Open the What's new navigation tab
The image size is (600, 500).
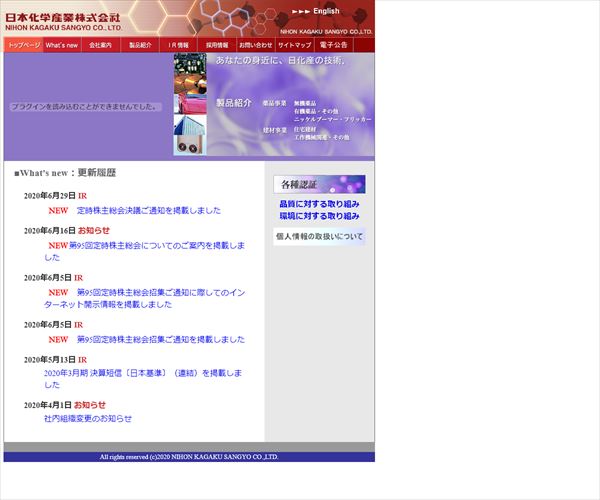[x=62, y=45]
